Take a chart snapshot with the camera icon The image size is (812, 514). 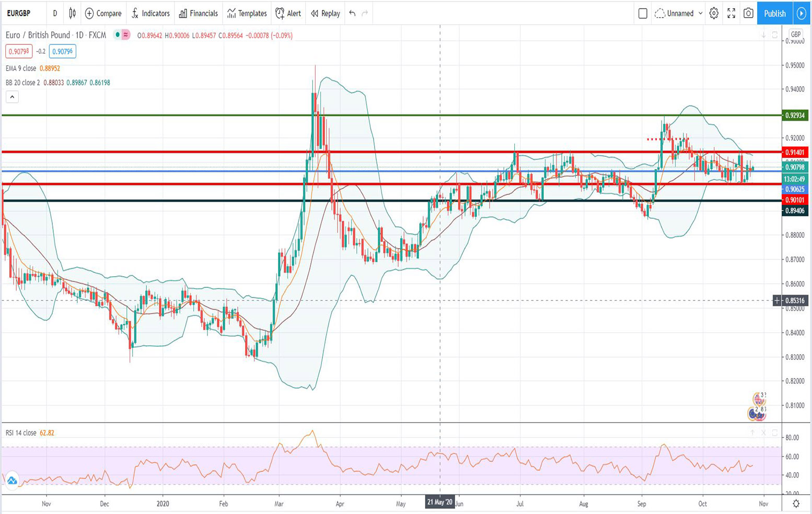[x=750, y=14]
